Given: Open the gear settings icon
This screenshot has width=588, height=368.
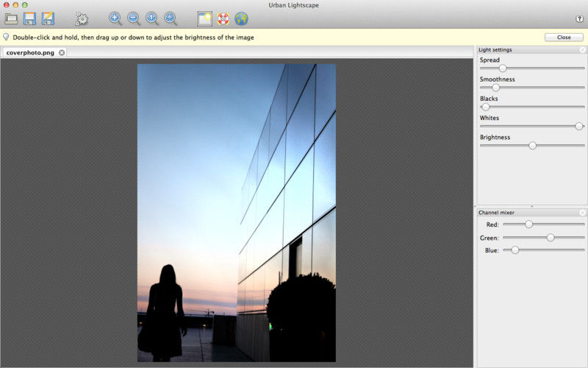Looking at the screenshot, I should [x=82, y=19].
